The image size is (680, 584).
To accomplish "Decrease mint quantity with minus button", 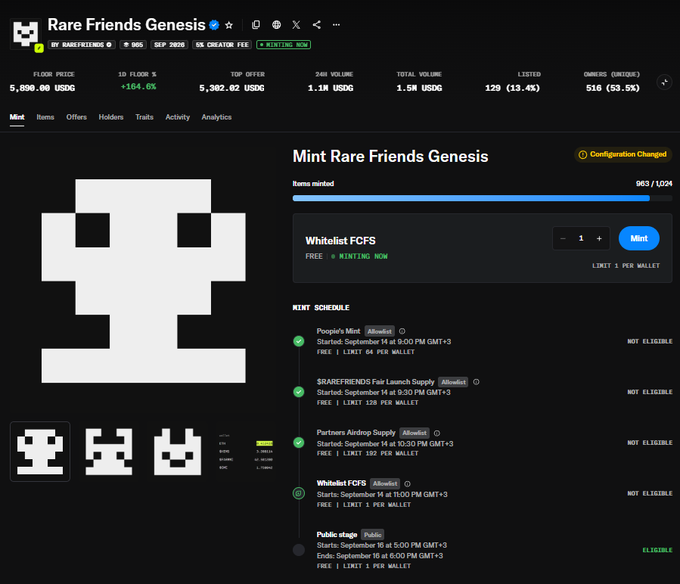I will click(x=563, y=238).
